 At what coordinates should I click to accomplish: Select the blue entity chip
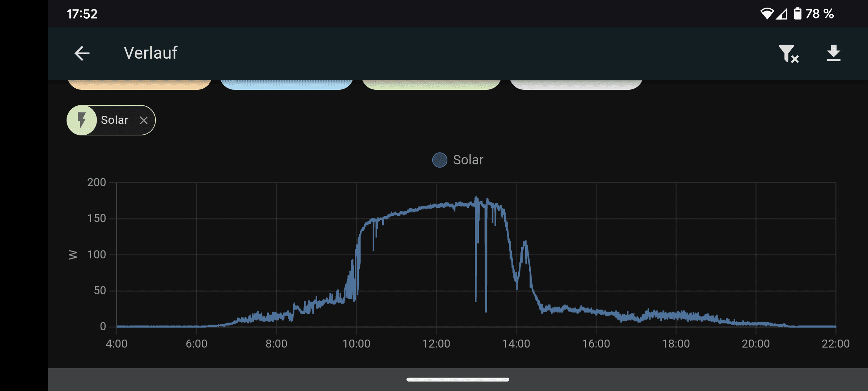pyautogui.click(x=286, y=85)
